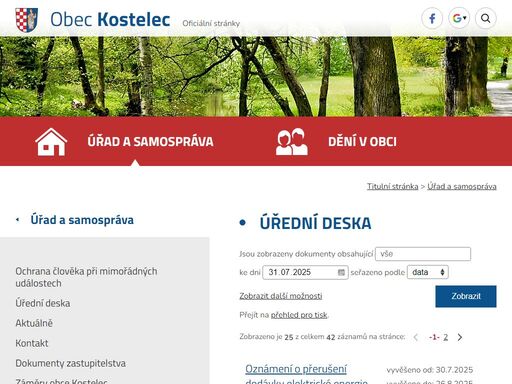
Task: Open the přehled pro tisk link
Action: click(x=299, y=315)
